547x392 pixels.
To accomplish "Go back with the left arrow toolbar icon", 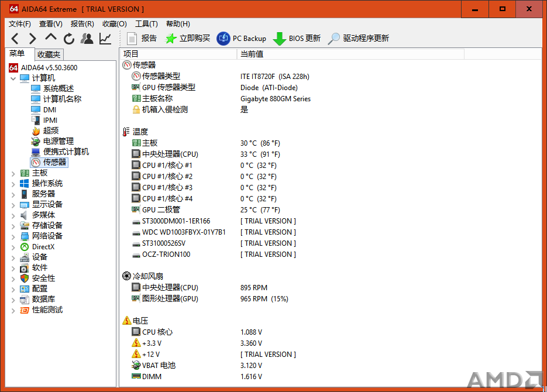I will [x=15, y=39].
